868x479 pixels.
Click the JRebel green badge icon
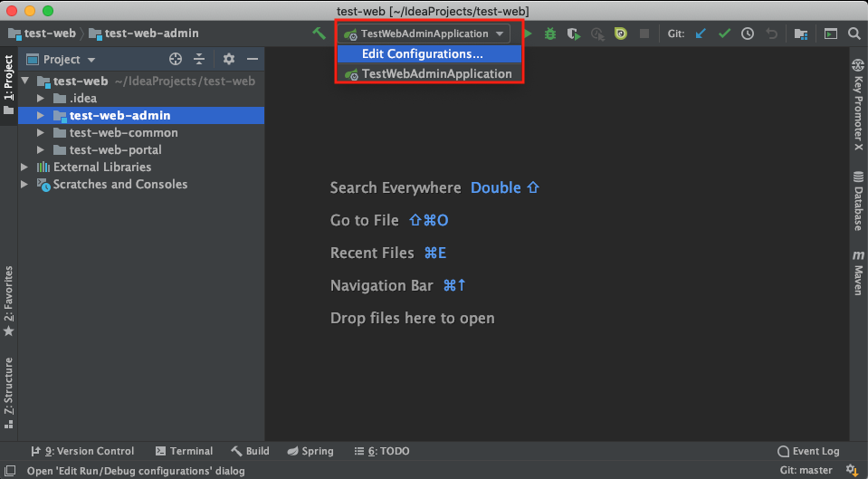tap(621, 34)
